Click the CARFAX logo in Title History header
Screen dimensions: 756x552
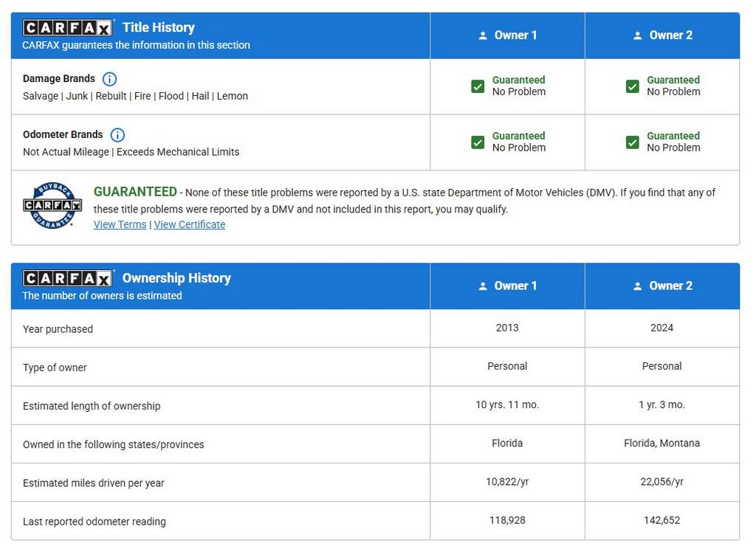[x=68, y=28]
